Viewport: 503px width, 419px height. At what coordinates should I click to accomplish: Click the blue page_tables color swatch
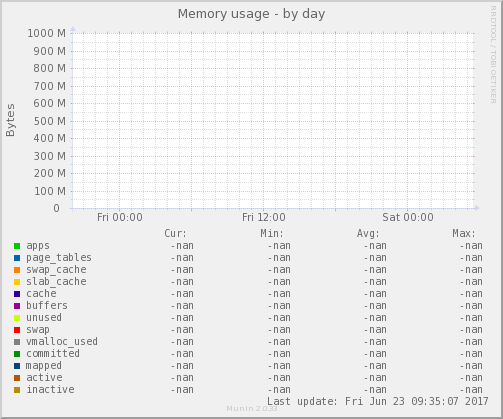17,258
